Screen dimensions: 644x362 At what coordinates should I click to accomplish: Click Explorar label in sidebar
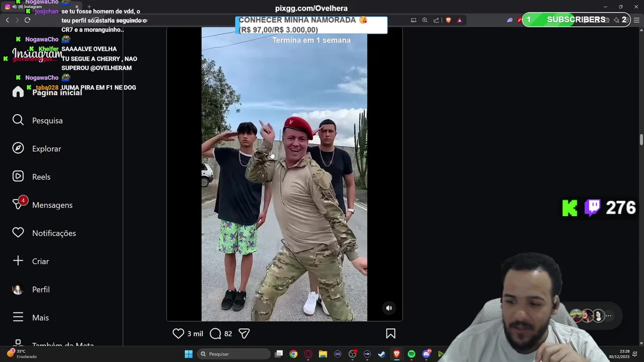pyautogui.click(x=46, y=149)
